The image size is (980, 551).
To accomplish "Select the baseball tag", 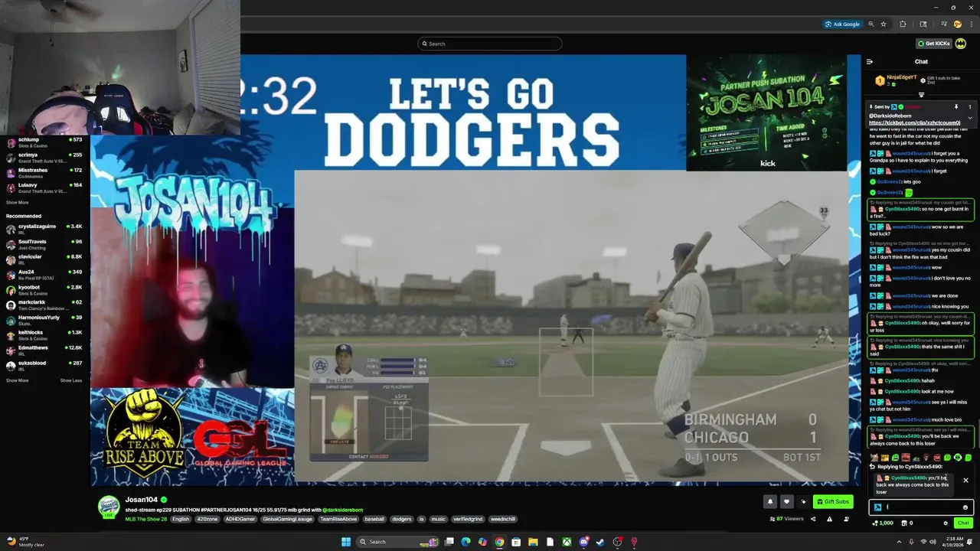I will coord(374,519).
